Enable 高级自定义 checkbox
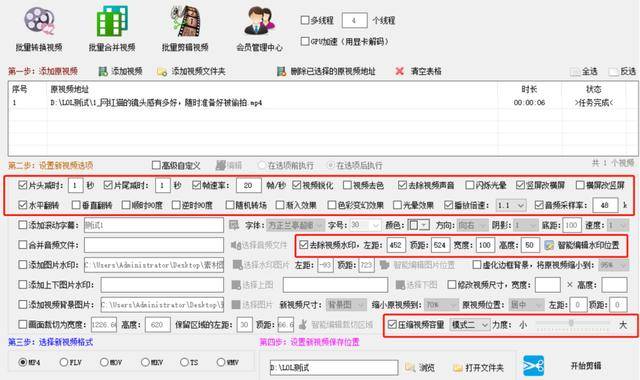Viewport: 640px width, 380px height. [156, 165]
